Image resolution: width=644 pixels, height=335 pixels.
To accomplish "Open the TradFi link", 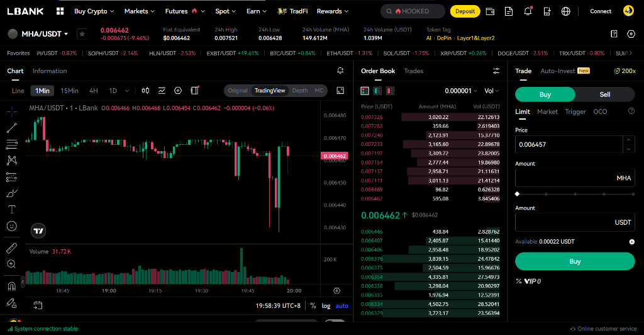I will point(292,11).
